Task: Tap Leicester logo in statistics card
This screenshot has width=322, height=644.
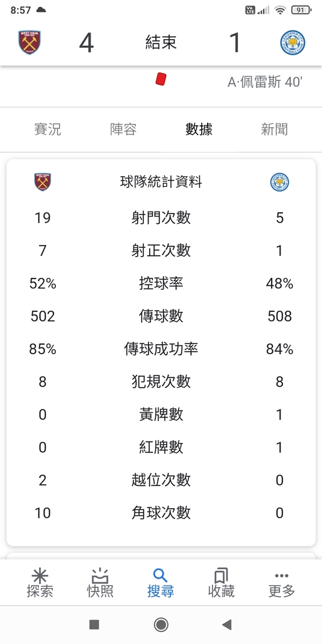Action: (x=279, y=182)
